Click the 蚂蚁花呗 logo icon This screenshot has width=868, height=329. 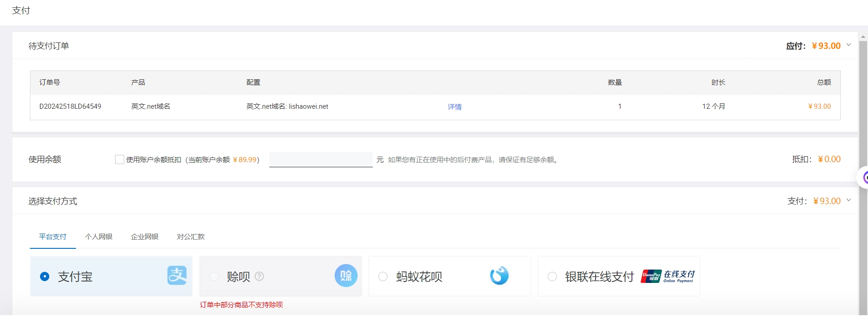click(499, 276)
